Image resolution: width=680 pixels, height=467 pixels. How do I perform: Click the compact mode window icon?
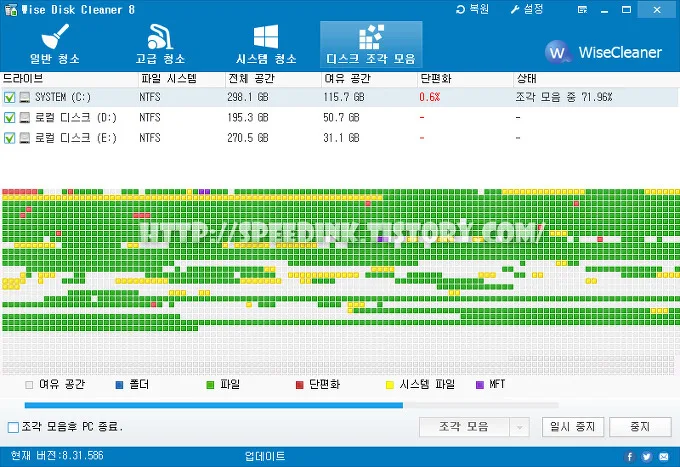point(582,10)
